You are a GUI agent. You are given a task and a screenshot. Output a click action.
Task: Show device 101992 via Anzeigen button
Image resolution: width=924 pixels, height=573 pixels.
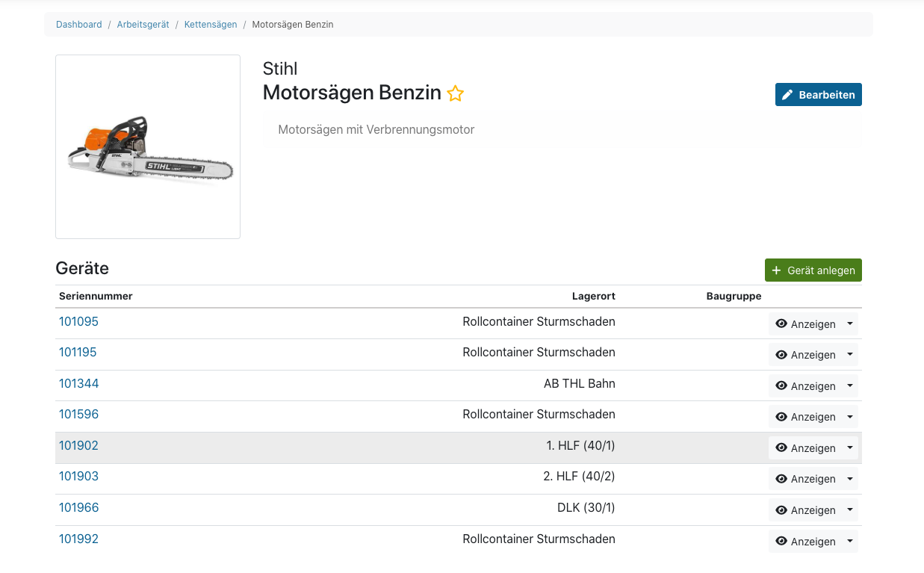[805, 542]
